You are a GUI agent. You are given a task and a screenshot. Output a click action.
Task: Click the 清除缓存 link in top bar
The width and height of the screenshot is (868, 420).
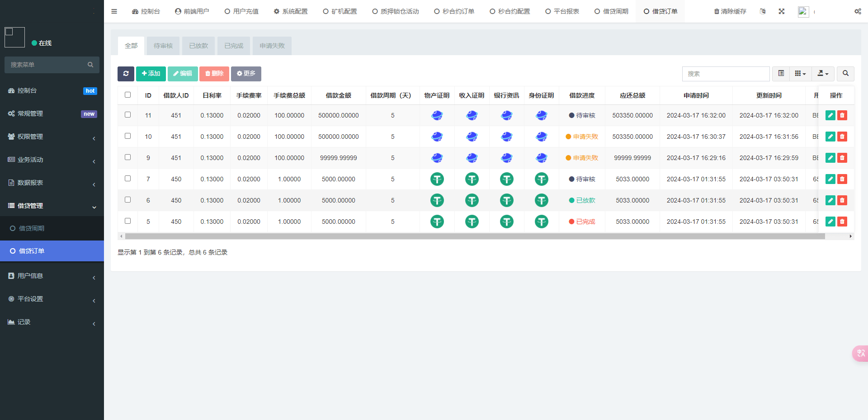pyautogui.click(x=730, y=11)
